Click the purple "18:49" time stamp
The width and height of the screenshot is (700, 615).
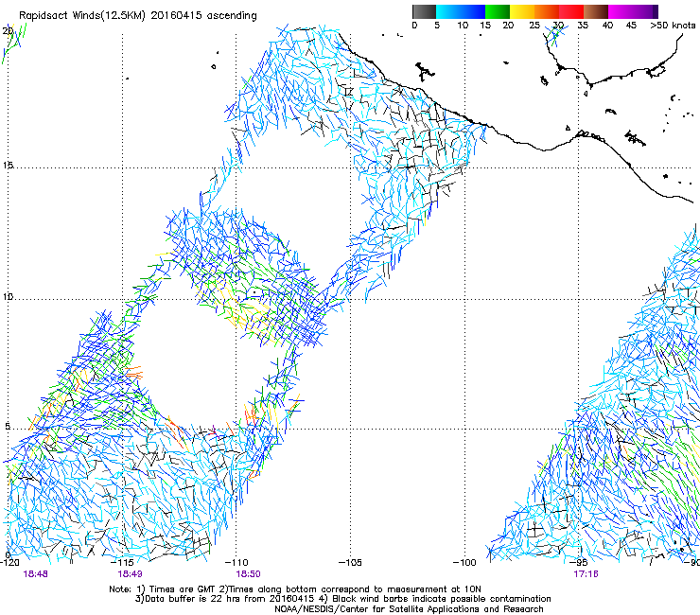(130, 574)
